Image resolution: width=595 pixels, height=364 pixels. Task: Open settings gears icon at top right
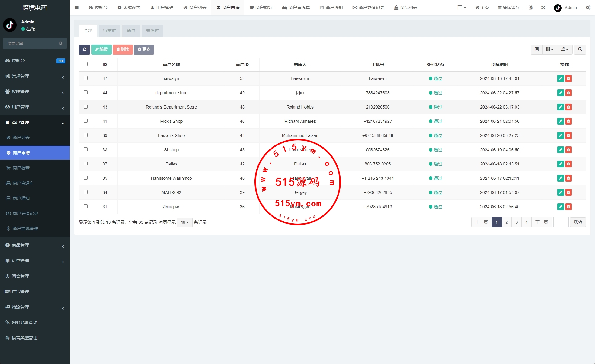pos(588,8)
